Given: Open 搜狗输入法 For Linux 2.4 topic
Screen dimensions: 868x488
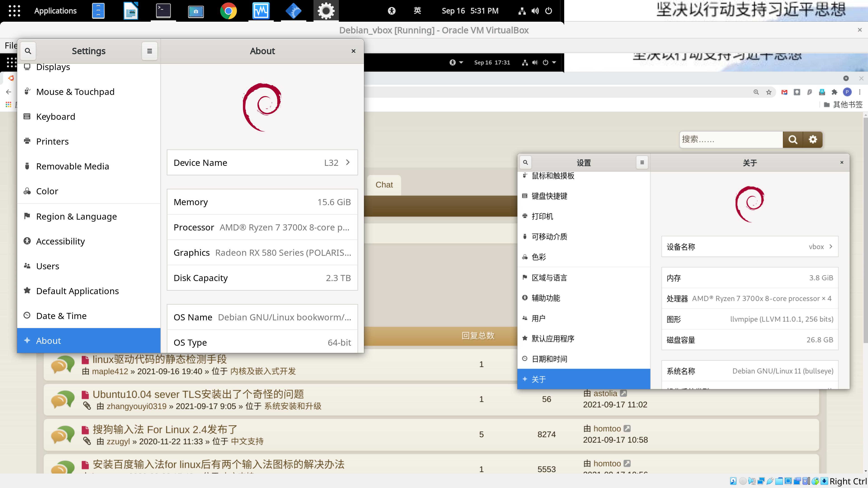Looking at the screenshot, I should click(x=165, y=429).
